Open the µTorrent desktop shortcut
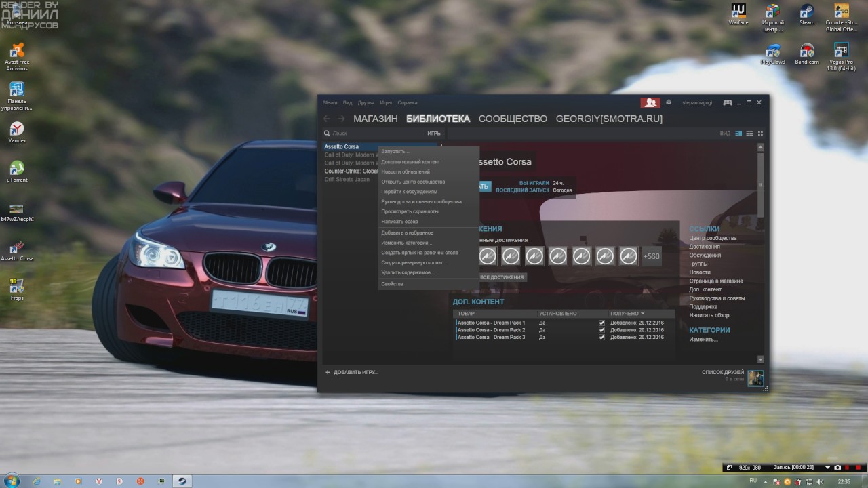Viewport: 868px width, 488px height. tap(17, 171)
